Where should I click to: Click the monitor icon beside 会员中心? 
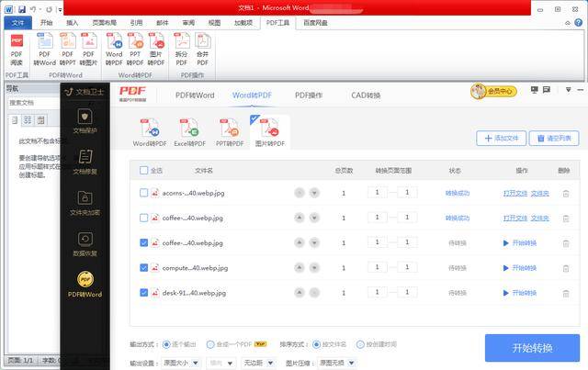535,90
